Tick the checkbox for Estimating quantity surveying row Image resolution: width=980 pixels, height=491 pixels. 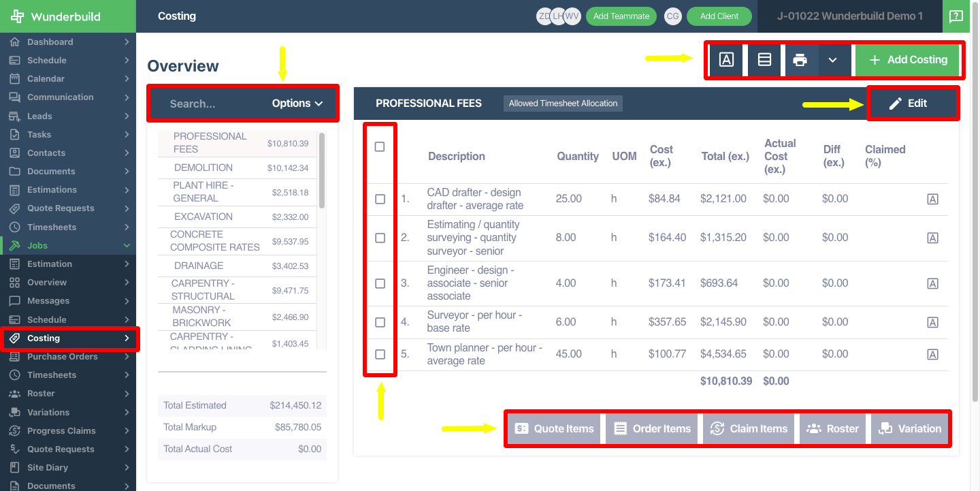coord(380,238)
